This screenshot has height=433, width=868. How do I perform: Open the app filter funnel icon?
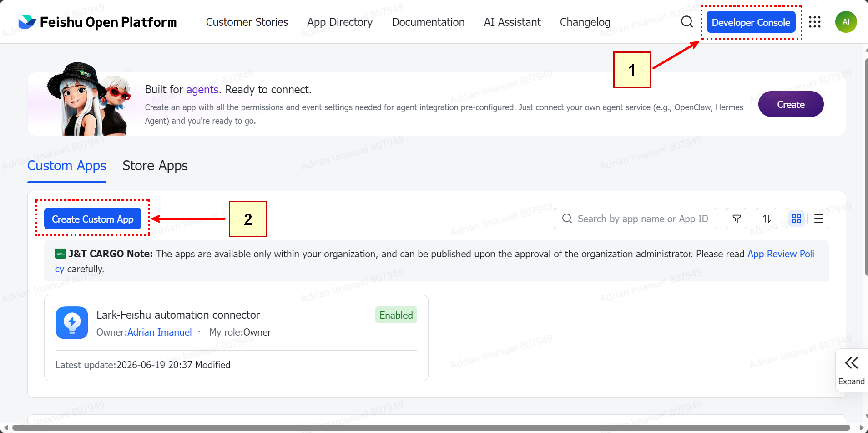737,219
